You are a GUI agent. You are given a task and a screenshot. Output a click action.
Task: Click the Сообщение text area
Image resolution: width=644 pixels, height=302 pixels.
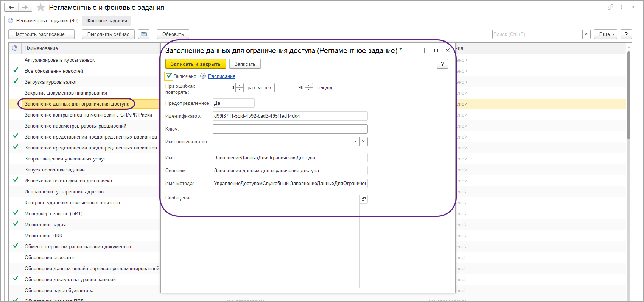(x=286, y=241)
